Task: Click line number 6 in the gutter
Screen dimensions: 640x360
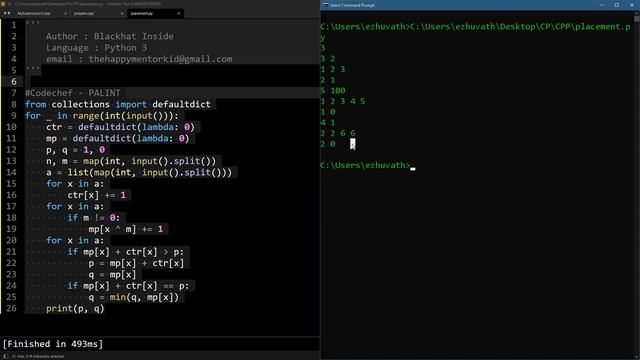Action: [x=14, y=82]
